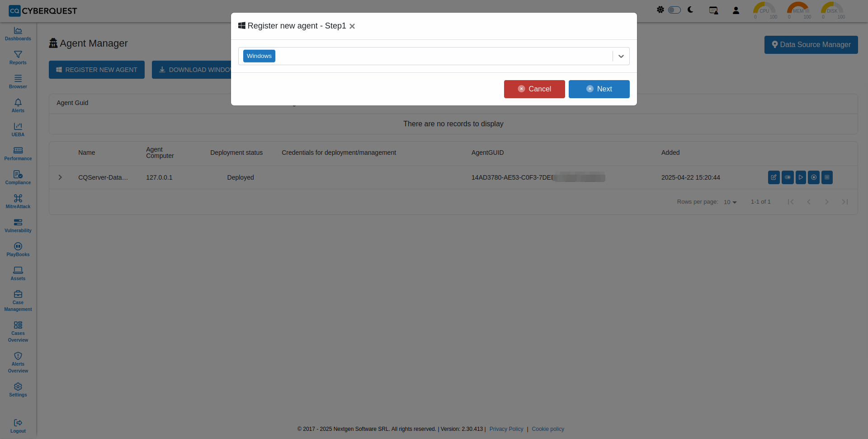The width and height of the screenshot is (868, 439).
Task: Open MitreAttack from the sidebar
Action: [x=18, y=201]
